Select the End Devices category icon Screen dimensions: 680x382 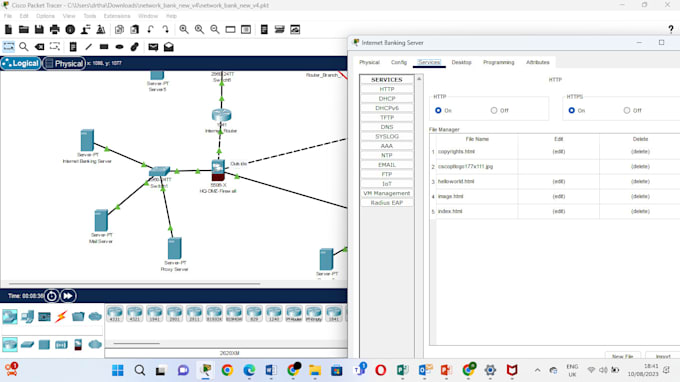tap(27, 317)
